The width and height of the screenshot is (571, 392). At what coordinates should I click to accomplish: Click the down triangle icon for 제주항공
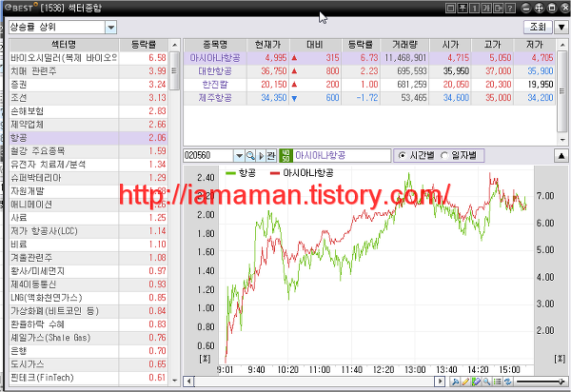click(294, 98)
